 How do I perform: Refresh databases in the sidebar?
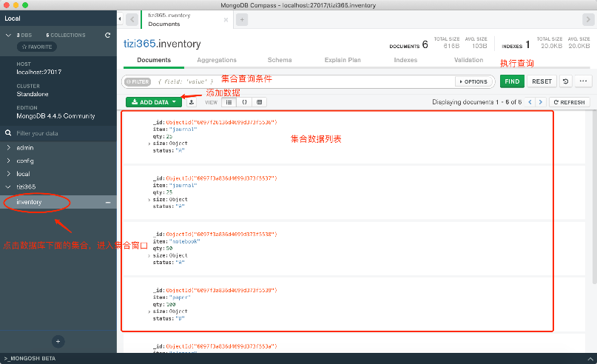(x=108, y=35)
